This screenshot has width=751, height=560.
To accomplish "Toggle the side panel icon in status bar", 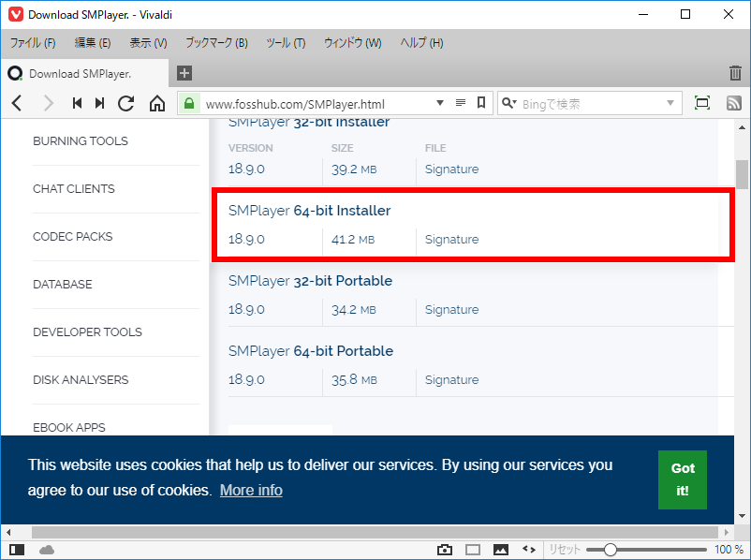I will (x=17, y=550).
